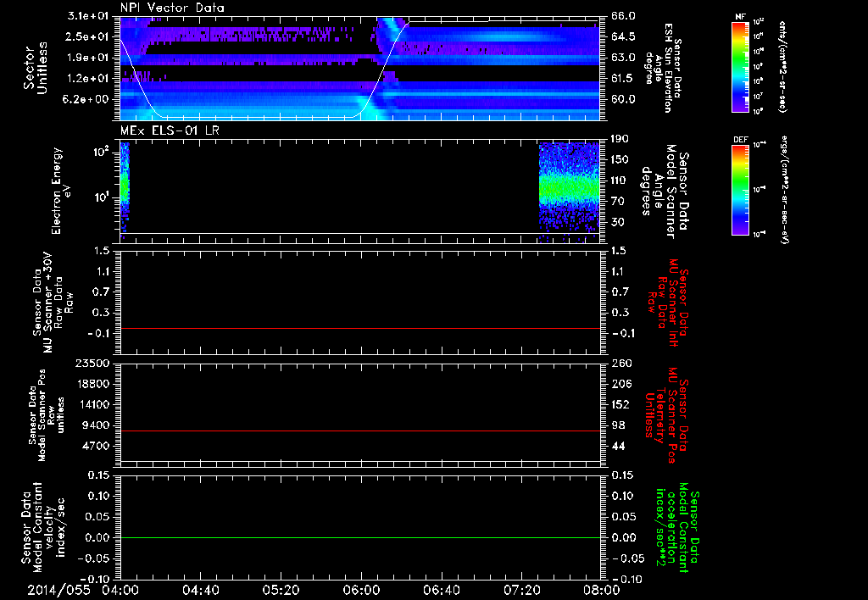This screenshot has width=868, height=600.
Task: Click the "Electron Energy eV" axis title
Action: point(63,191)
